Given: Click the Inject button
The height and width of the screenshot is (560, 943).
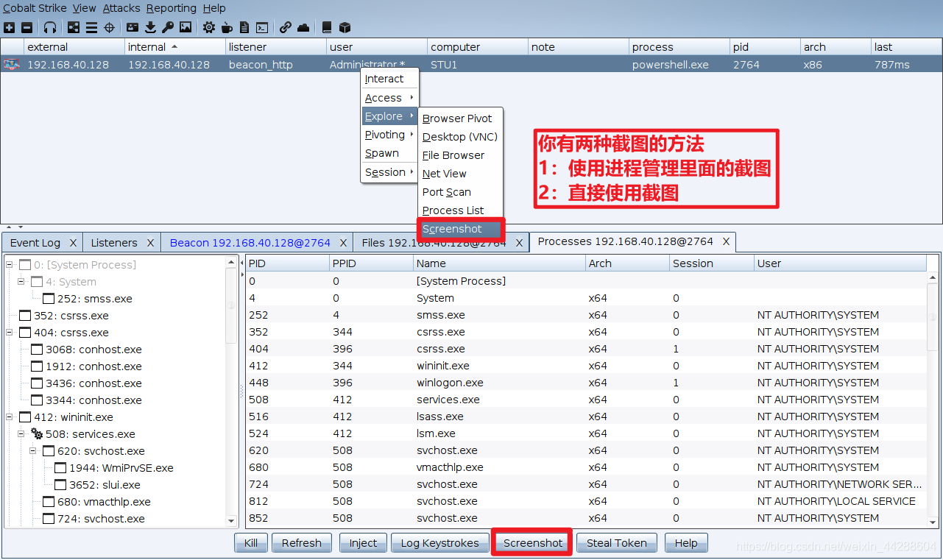Looking at the screenshot, I should pyautogui.click(x=363, y=543).
